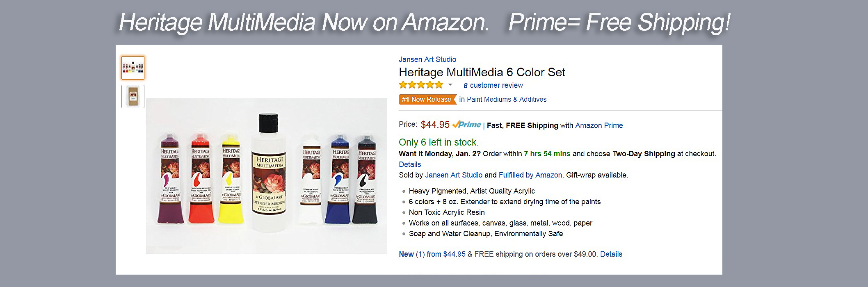Click the five-star rating icons
The image size is (868, 287).
[421, 85]
